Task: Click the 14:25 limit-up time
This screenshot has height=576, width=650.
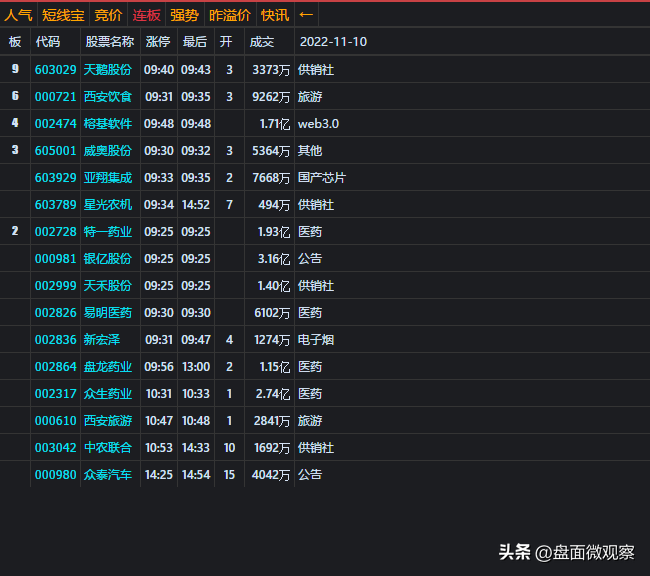Action: coord(159,474)
